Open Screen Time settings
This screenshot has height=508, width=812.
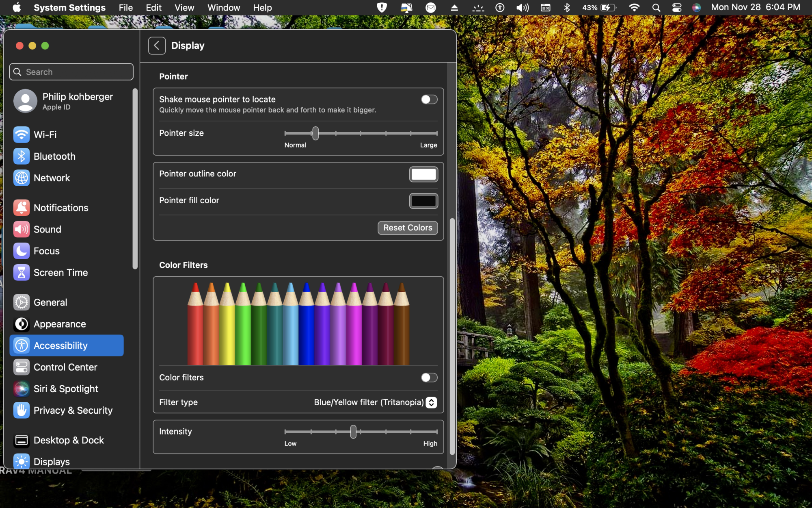point(60,273)
